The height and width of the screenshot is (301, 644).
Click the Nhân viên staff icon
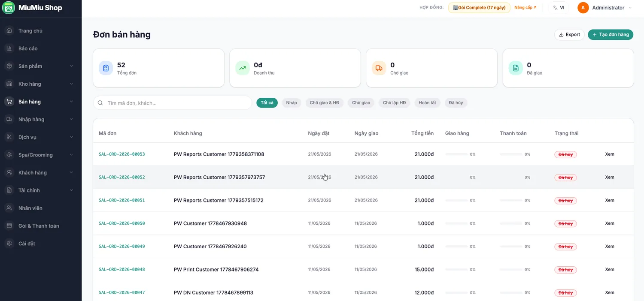(9, 208)
